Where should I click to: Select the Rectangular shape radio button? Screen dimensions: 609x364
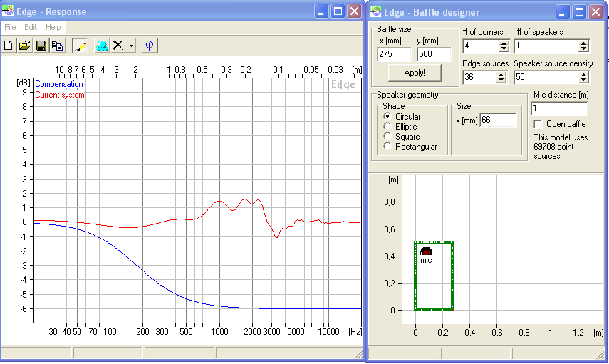pyautogui.click(x=387, y=147)
